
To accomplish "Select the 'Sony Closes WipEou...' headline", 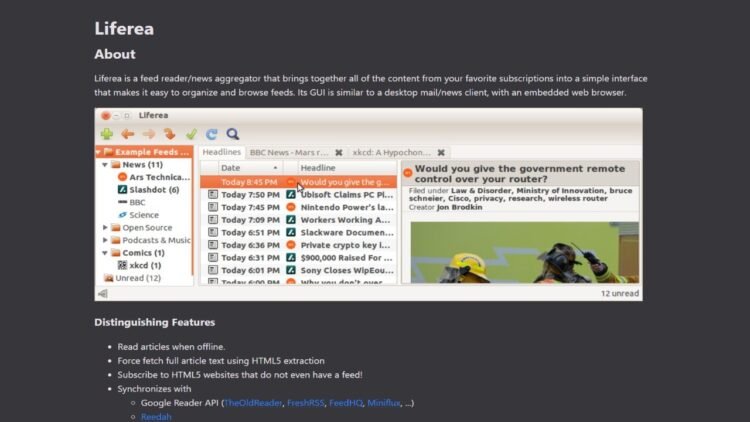I will point(347,270).
